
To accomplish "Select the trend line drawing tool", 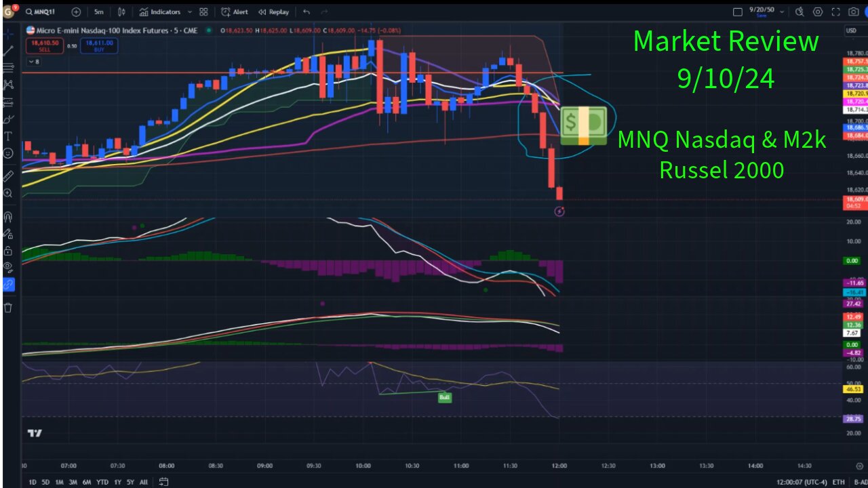I will [x=8, y=50].
